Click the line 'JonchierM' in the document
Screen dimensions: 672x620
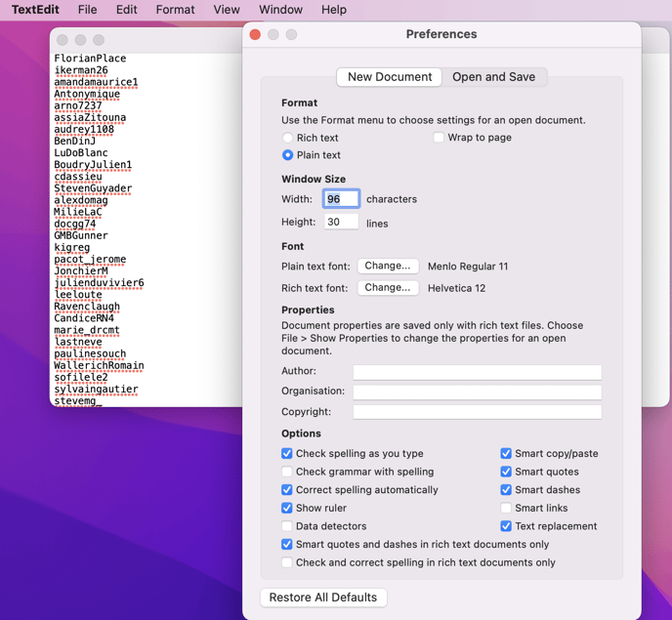coord(81,270)
